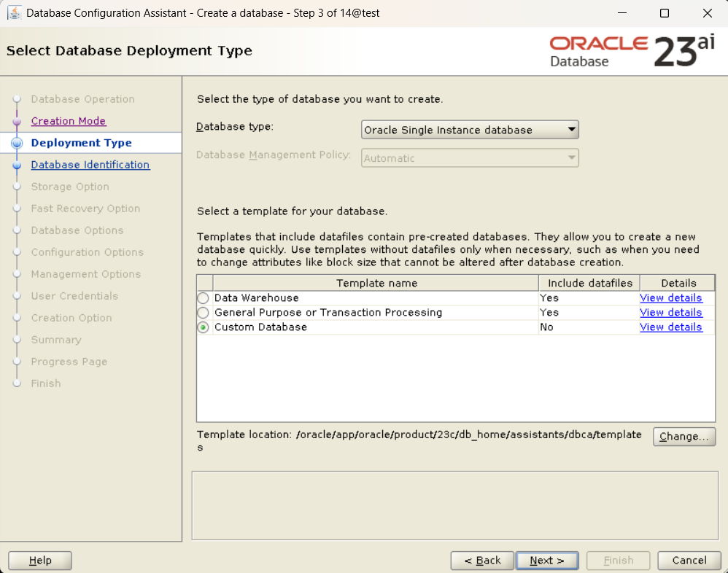Click the Details column header

point(678,283)
